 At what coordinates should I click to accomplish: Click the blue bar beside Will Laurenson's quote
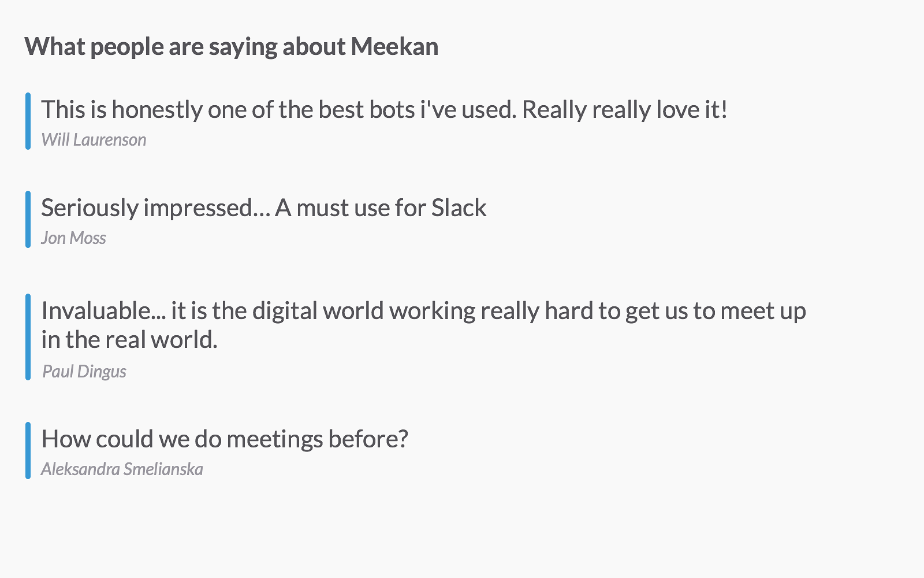(x=28, y=121)
